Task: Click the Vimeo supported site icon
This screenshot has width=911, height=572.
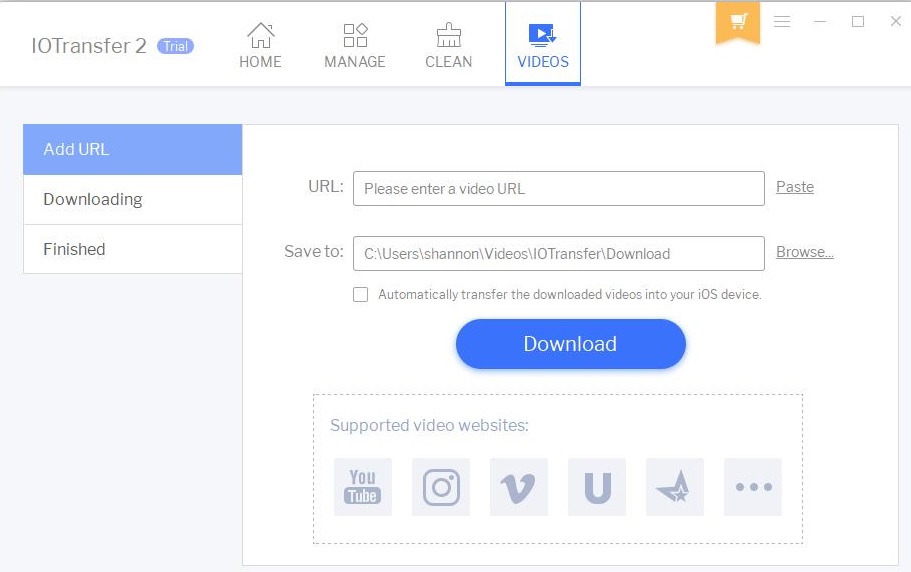Action: [519, 487]
